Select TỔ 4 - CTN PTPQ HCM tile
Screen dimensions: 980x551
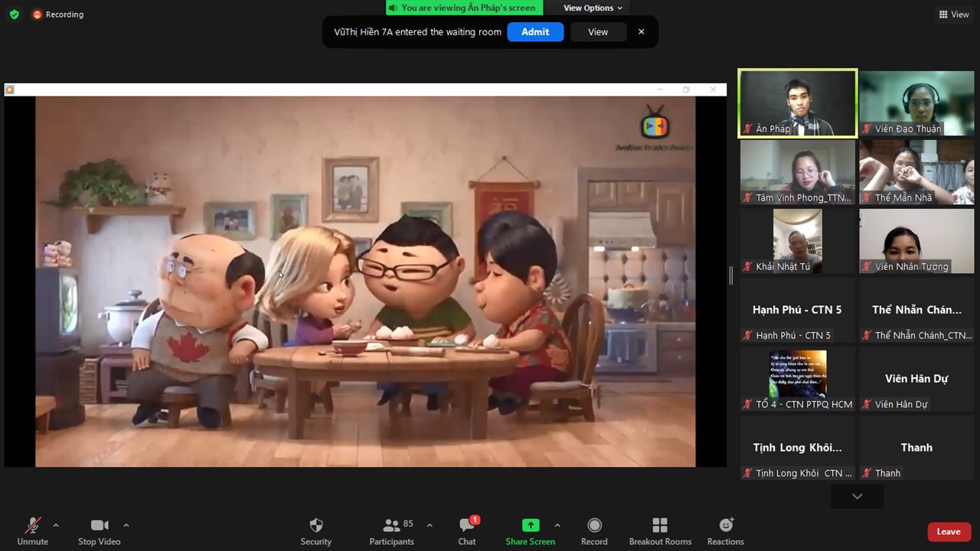(x=797, y=379)
